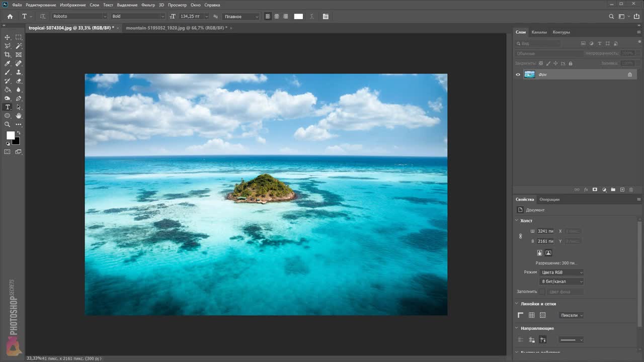Click the center text alignment icon
This screenshot has height=362, width=644.
tap(276, 16)
